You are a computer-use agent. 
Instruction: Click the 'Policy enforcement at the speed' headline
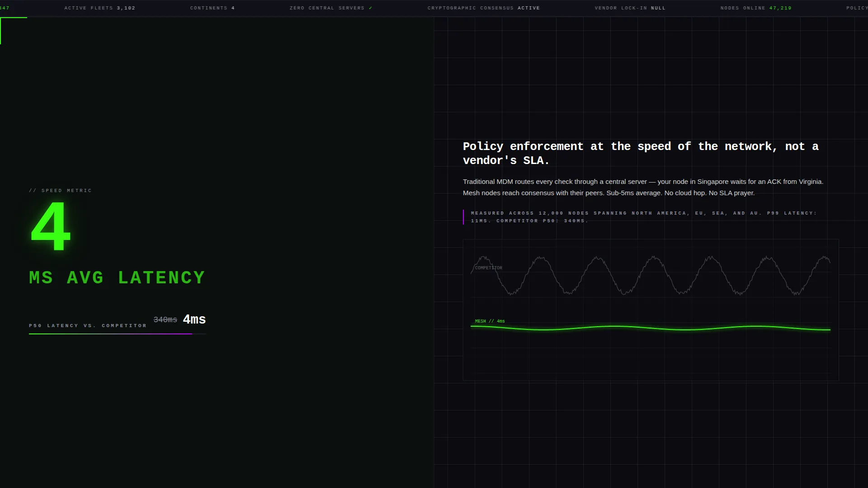coord(641,153)
